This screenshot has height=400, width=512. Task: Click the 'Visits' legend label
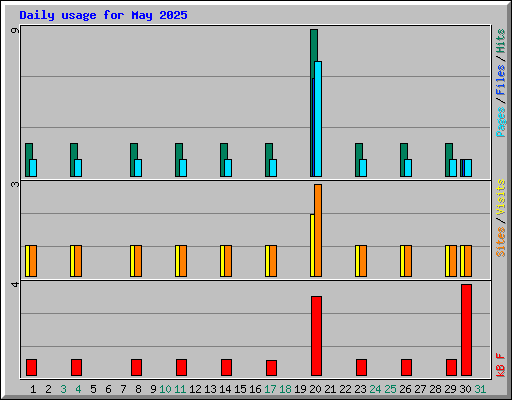click(x=500, y=198)
